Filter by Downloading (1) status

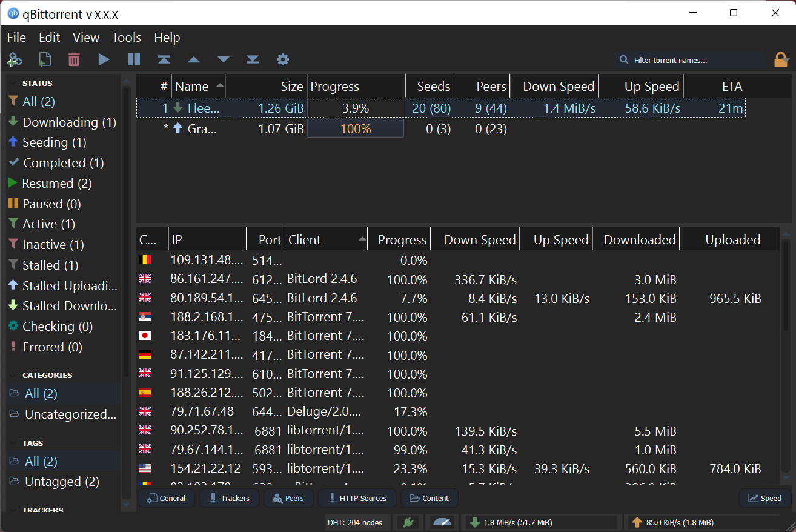pos(64,122)
